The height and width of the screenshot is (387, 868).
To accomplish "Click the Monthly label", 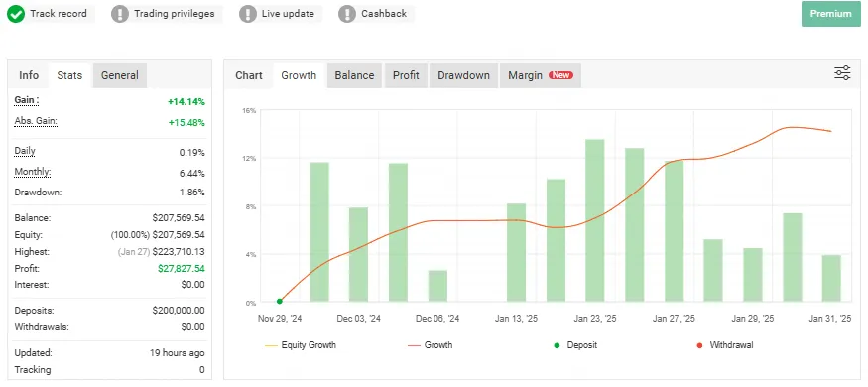I will pos(33,173).
